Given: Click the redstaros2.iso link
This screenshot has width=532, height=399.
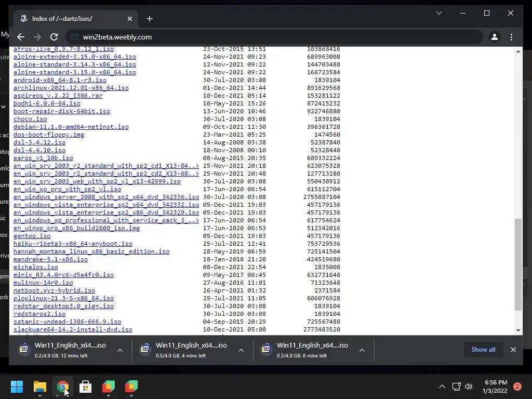Looking at the screenshot, I should coord(39,314).
